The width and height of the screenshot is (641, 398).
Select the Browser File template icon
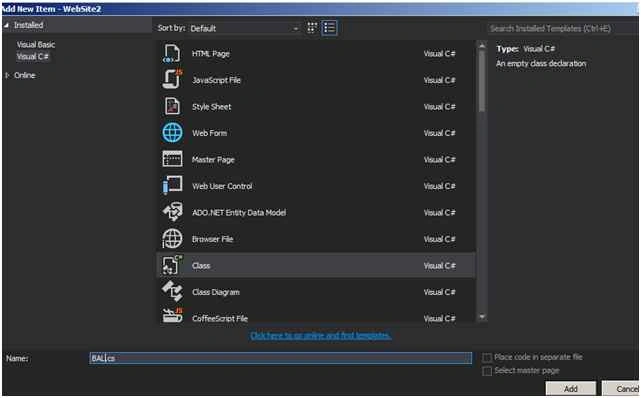(x=172, y=238)
